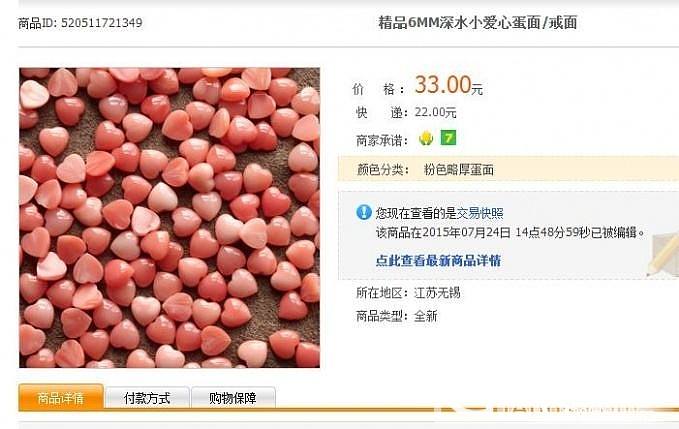Click the 商品类型 value 全新
Screen dimensions: 679x429
(x=426, y=316)
